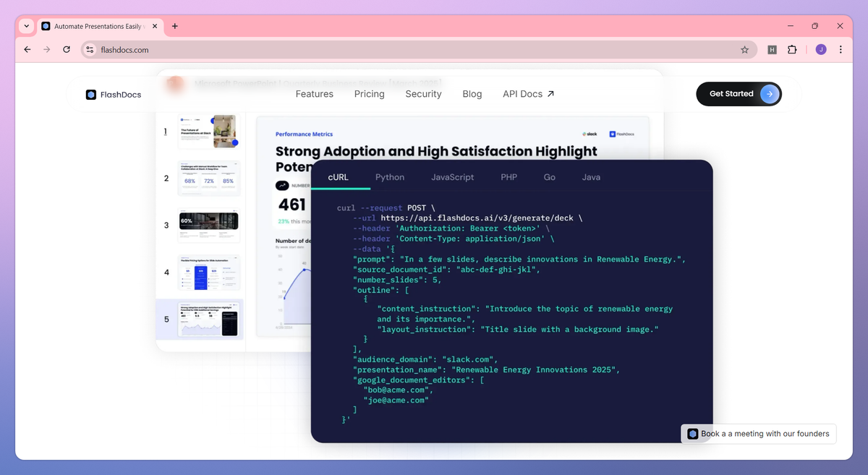Click the flashdocs.com address bar
The height and width of the screenshot is (475, 868).
click(x=420, y=50)
